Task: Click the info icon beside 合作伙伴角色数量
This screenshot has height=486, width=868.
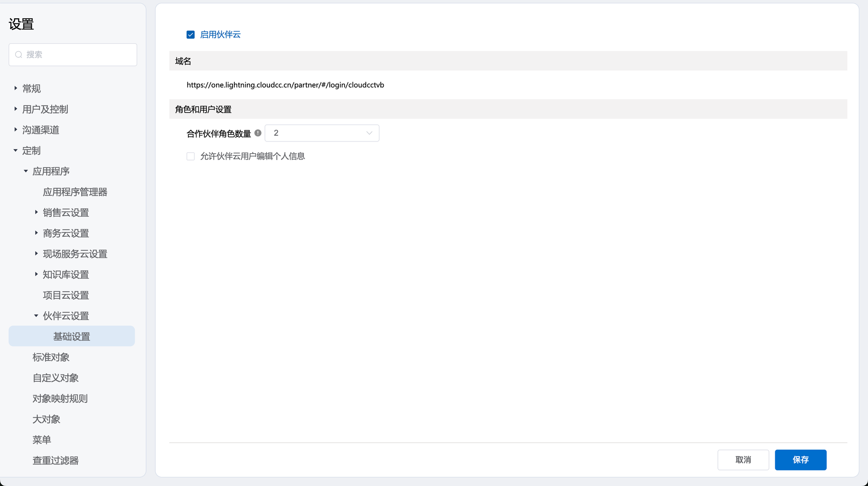Action: [x=258, y=133]
